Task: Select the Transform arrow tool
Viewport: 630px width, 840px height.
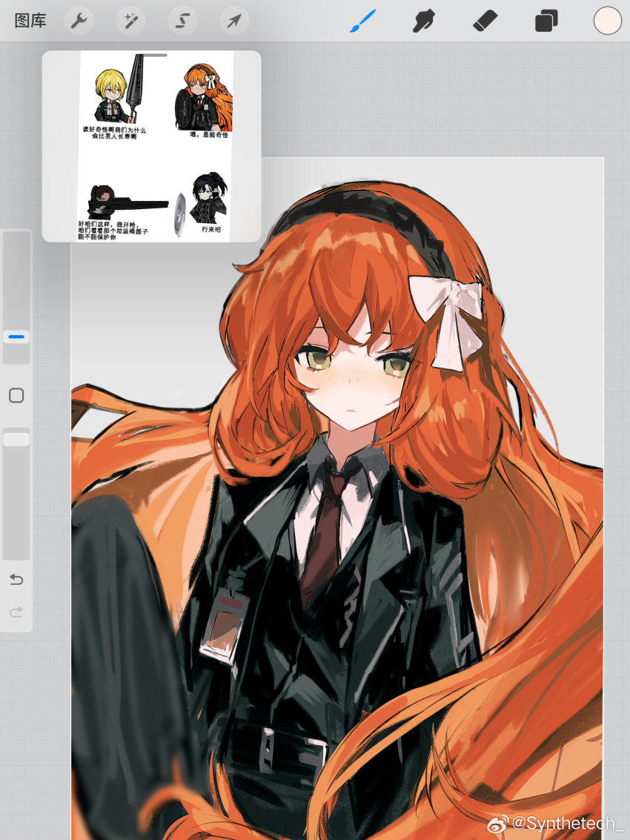Action: coord(233,21)
